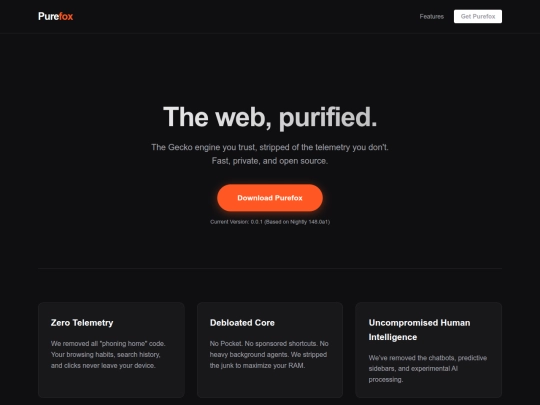The height and width of the screenshot is (405, 540).
Task: Click empty space below Zero Telemetry text
Action: pyautogui.click(x=111, y=384)
